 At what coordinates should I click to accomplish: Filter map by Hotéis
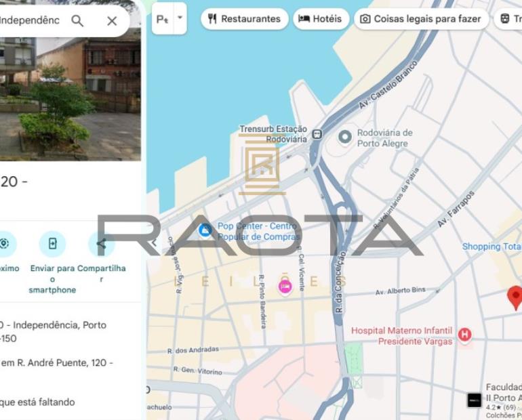click(x=321, y=19)
